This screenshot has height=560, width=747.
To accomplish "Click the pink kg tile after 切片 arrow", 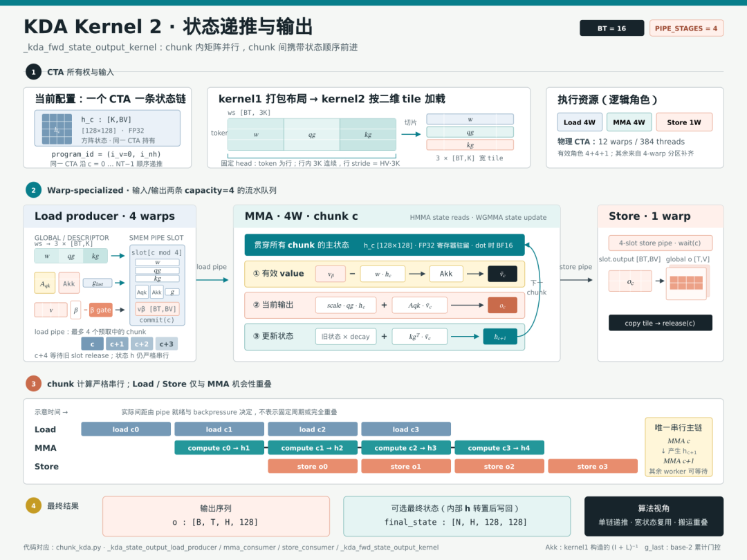I will (x=470, y=144).
